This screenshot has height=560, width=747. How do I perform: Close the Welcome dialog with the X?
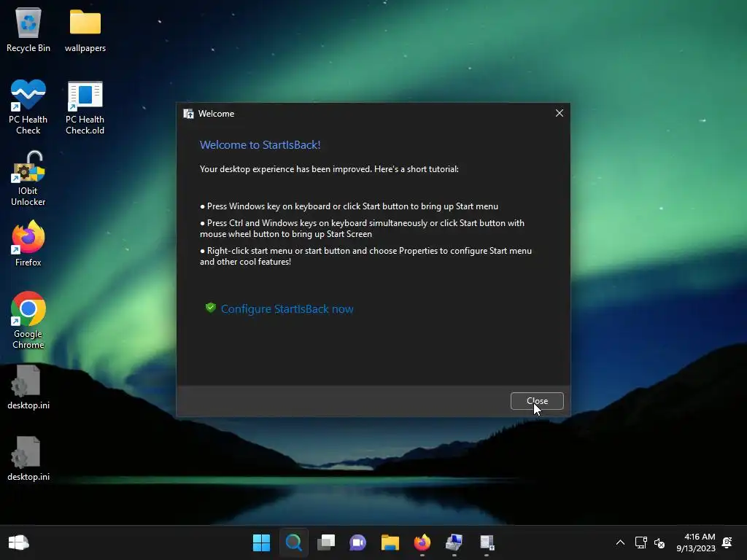point(560,113)
